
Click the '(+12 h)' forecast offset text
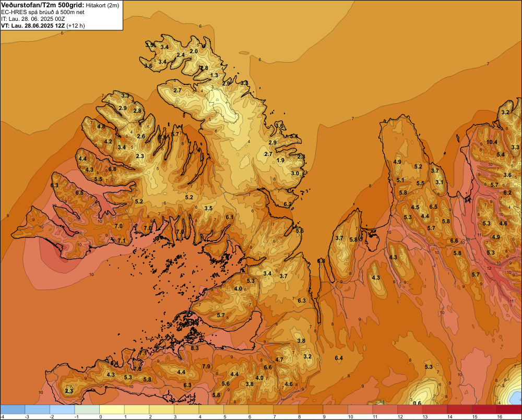76,26
